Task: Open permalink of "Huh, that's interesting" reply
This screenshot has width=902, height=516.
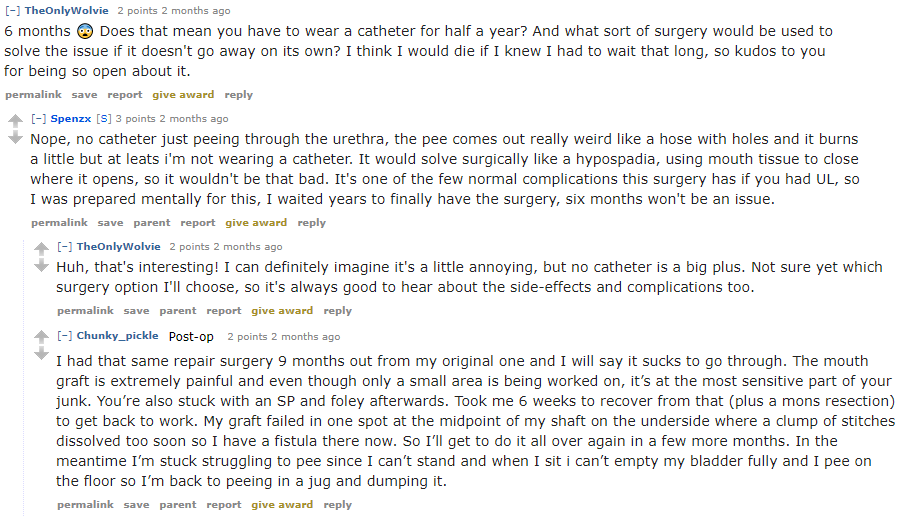Action: tap(85, 311)
